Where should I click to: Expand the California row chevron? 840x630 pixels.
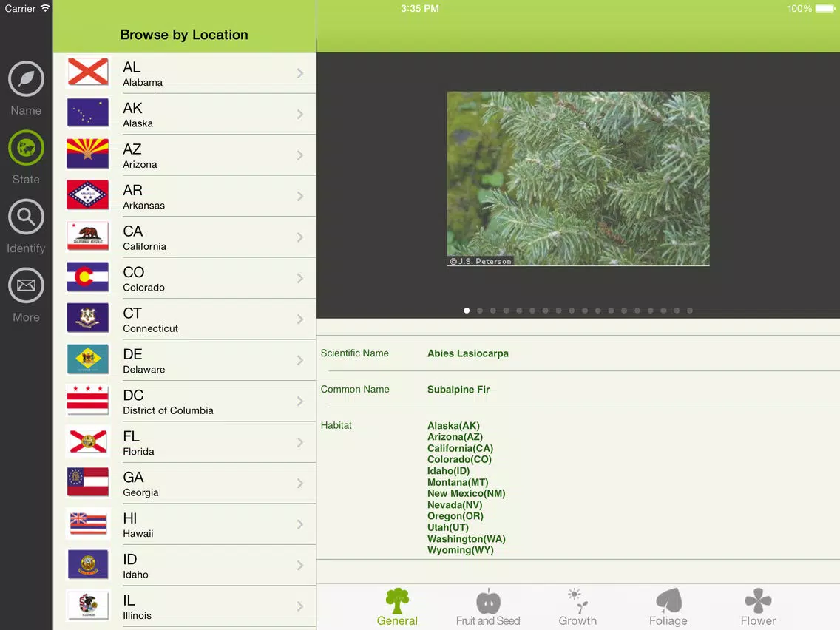click(300, 237)
